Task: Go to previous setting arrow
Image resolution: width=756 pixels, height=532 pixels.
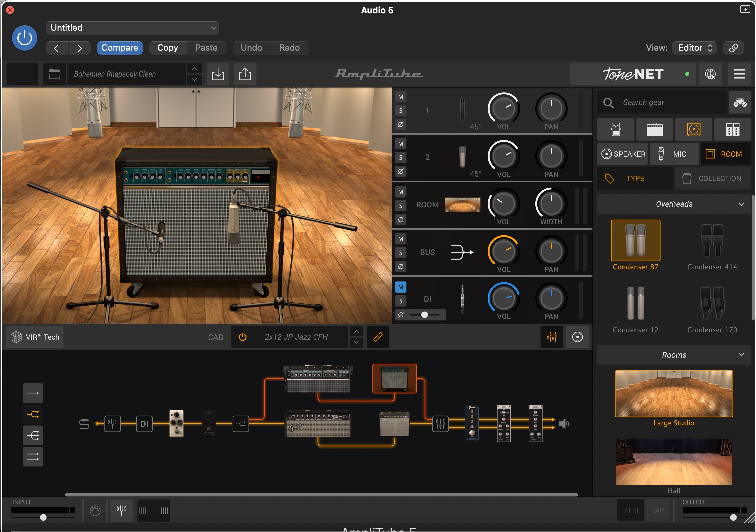Action: 57,48
